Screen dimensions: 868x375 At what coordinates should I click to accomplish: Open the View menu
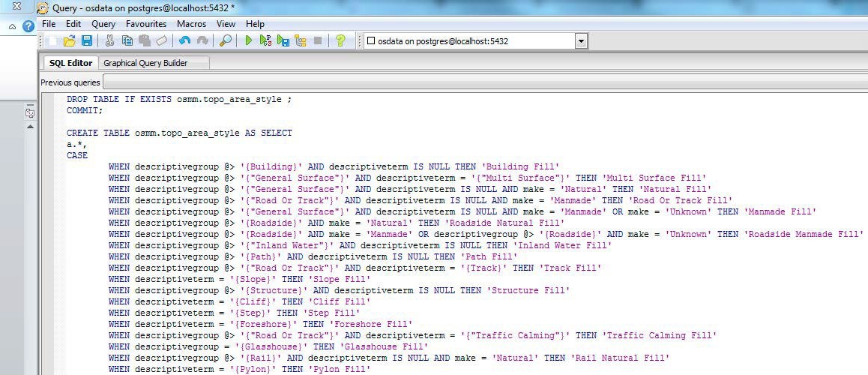click(226, 24)
